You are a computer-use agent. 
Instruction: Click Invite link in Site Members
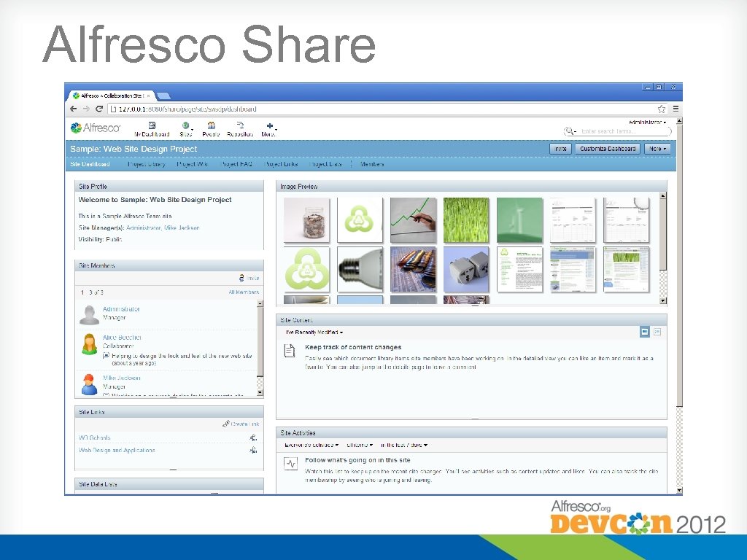click(x=249, y=278)
